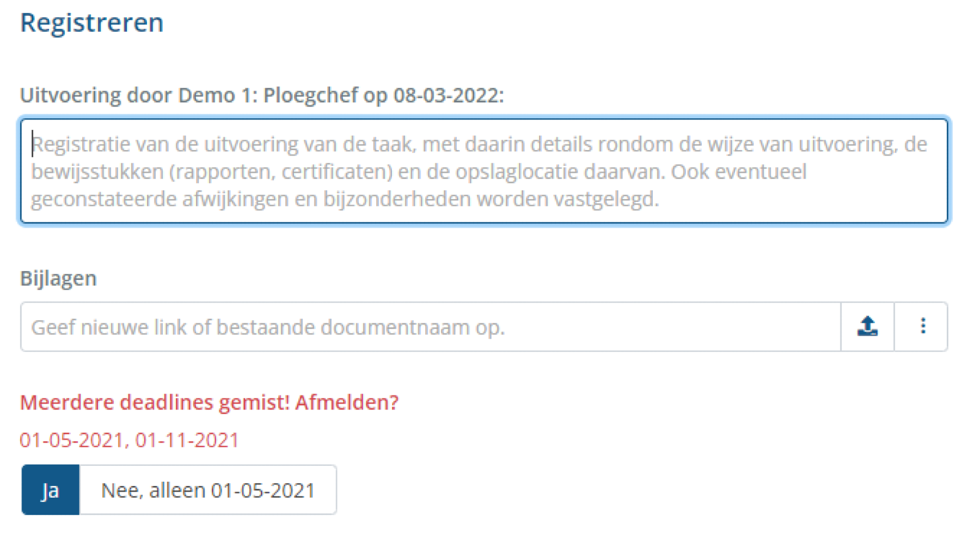Viewport: 980px width, 551px height.
Task: Choose "Nee, alleen 01-05-2021" option
Action: [x=208, y=490]
